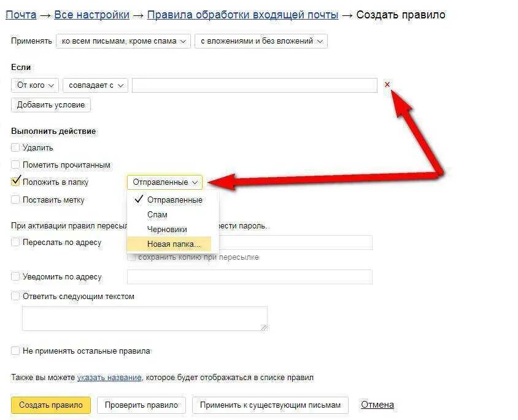Uncheck Положить в папку checkbox
This screenshot has width=518, height=420.
(15, 181)
